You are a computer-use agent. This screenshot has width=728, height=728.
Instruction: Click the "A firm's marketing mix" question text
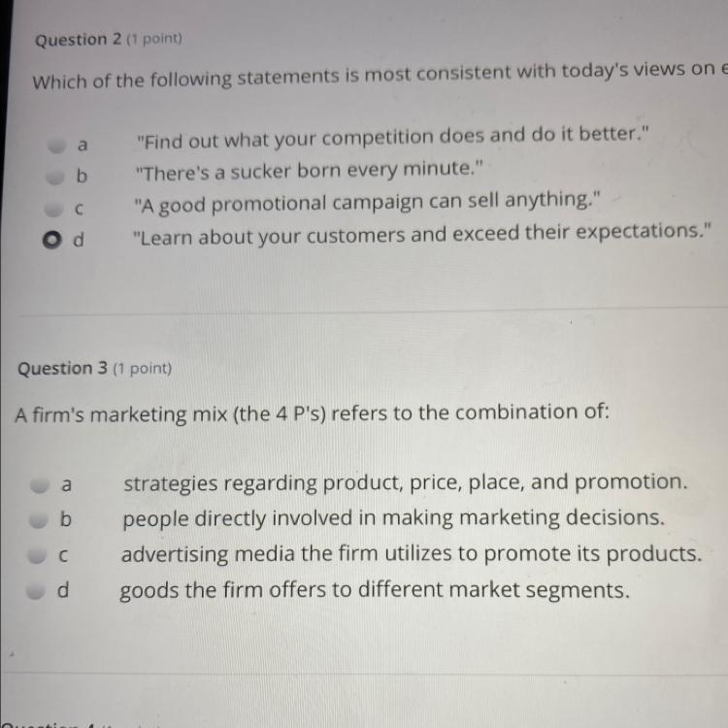click(x=313, y=414)
